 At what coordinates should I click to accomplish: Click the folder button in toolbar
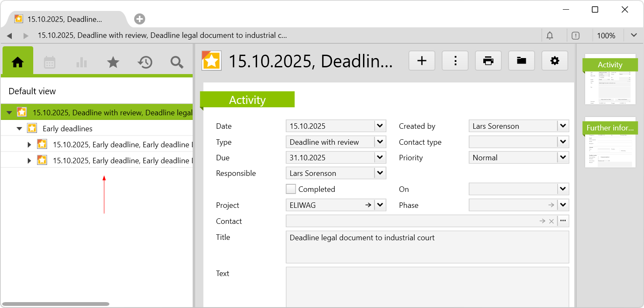(x=522, y=61)
